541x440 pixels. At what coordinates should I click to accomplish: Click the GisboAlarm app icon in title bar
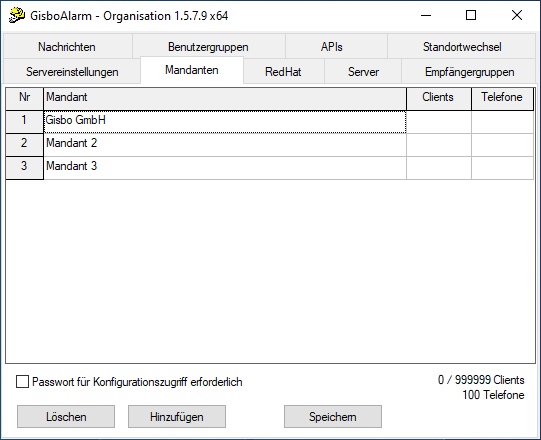click(17, 16)
